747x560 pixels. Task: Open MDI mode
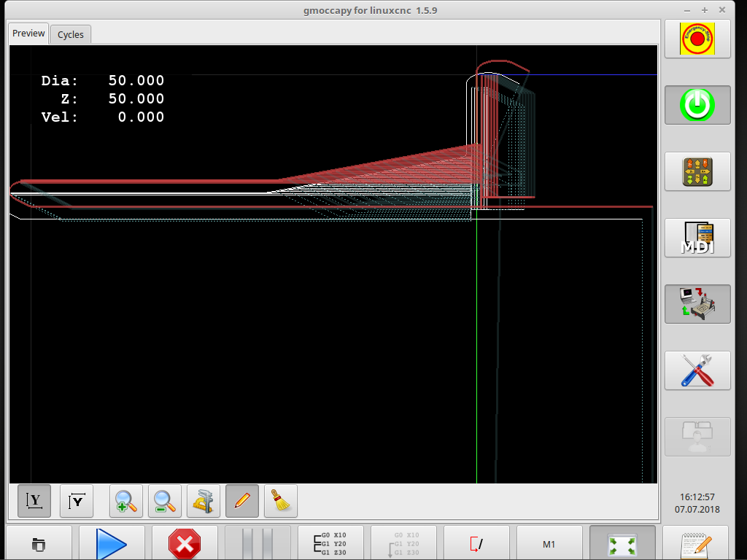click(x=697, y=238)
